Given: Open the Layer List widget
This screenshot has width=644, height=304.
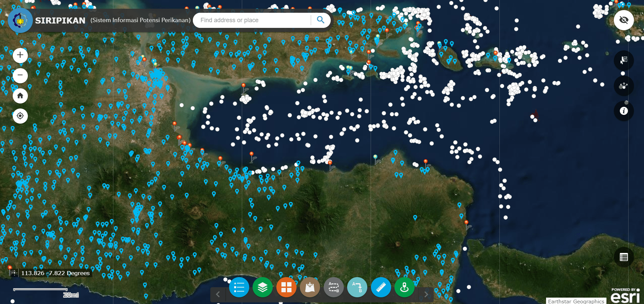Looking at the screenshot, I should pyautogui.click(x=263, y=287).
